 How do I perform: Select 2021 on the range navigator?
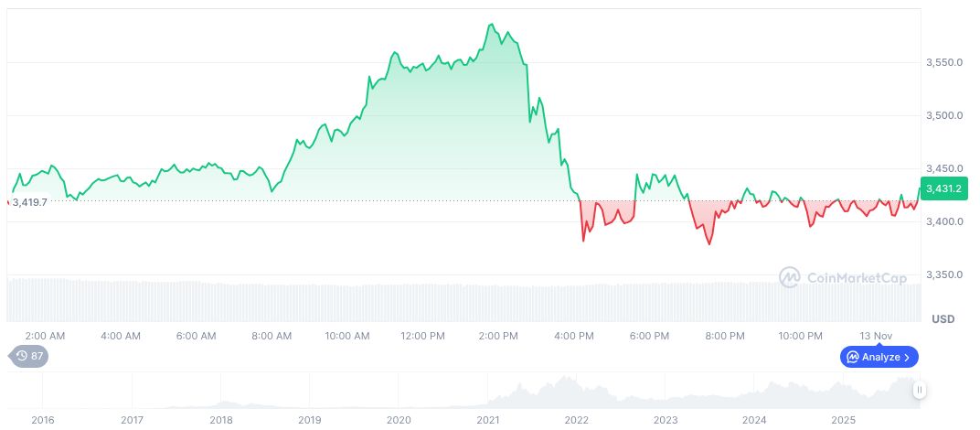(x=487, y=420)
